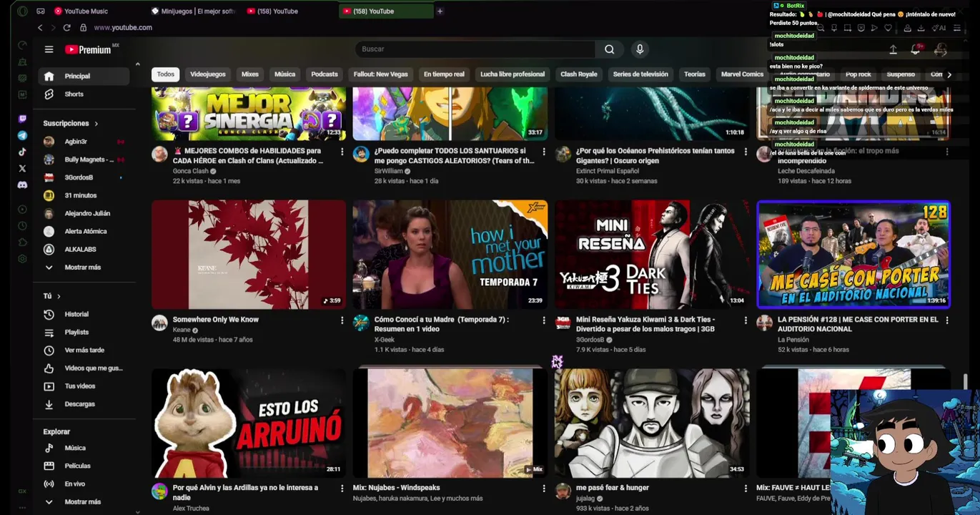Play the Nujabes Windspeaks mix thumbnail

(450, 423)
